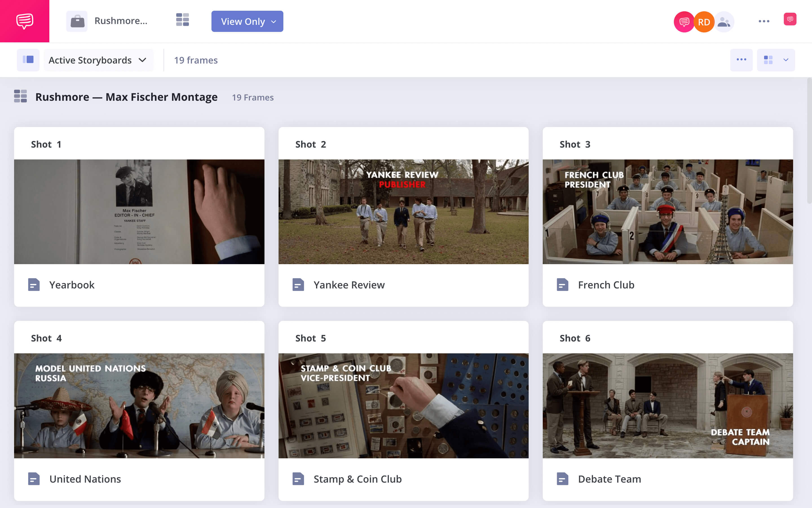Click the note icon beside Yankee Review
The image size is (812, 508).
298,284
